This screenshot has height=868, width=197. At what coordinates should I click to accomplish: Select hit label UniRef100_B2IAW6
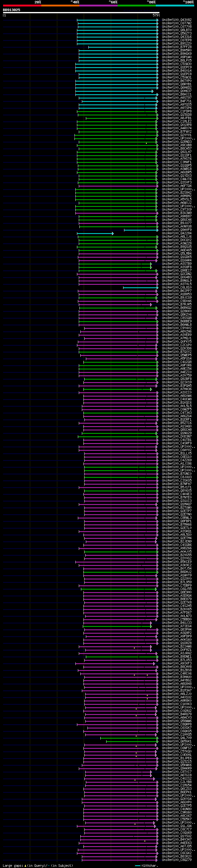tap(177, 647)
